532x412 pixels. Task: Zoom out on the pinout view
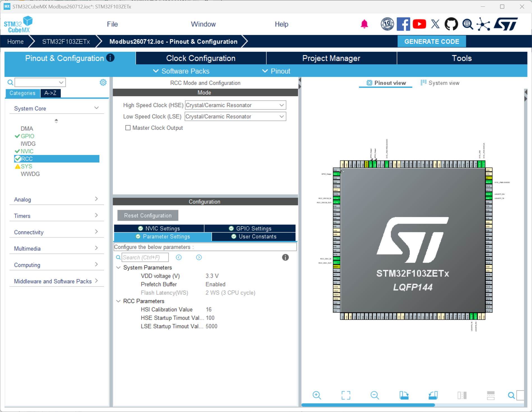(x=375, y=395)
